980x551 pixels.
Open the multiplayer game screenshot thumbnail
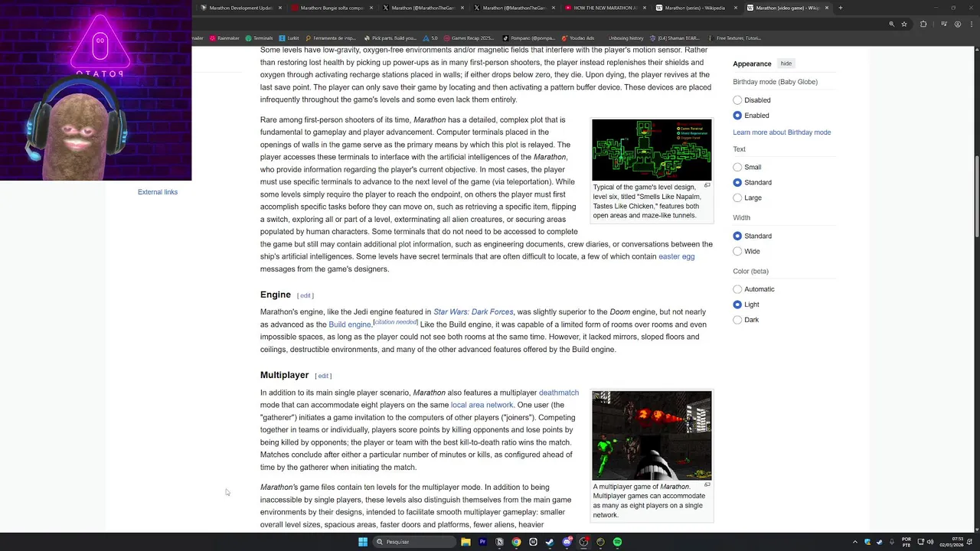click(x=652, y=435)
